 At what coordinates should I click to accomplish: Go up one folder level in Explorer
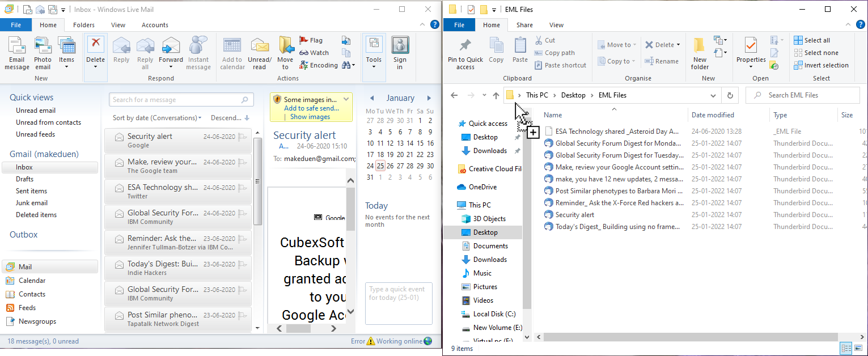click(x=496, y=95)
